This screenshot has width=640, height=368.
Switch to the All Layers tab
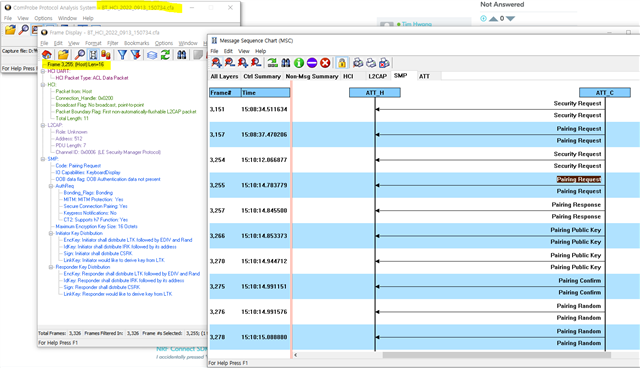pos(224,76)
